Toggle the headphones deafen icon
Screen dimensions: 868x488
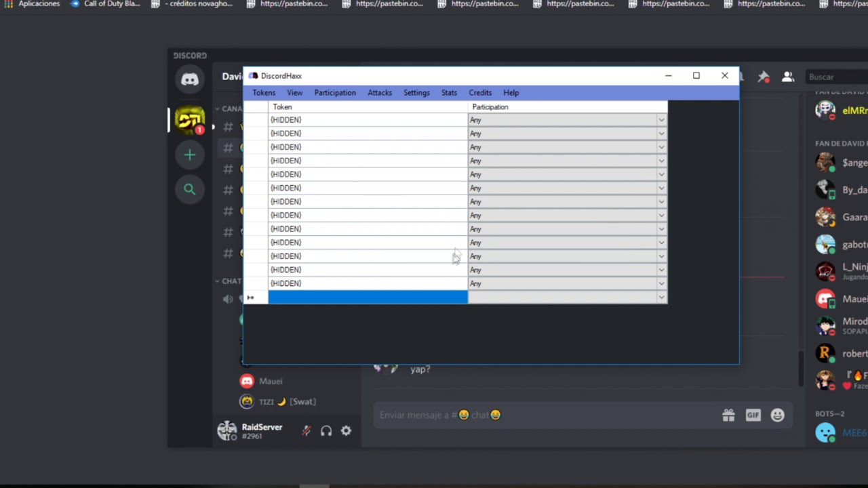click(326, 431)
